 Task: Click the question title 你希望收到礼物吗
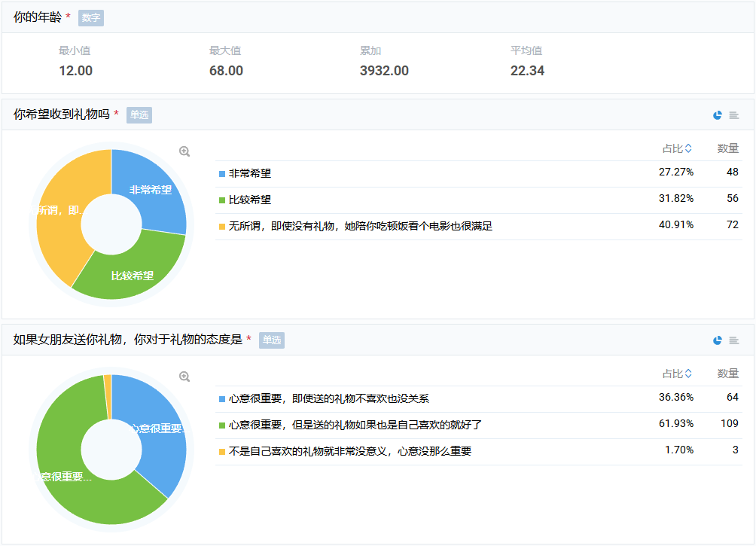(x=62, y=114)
